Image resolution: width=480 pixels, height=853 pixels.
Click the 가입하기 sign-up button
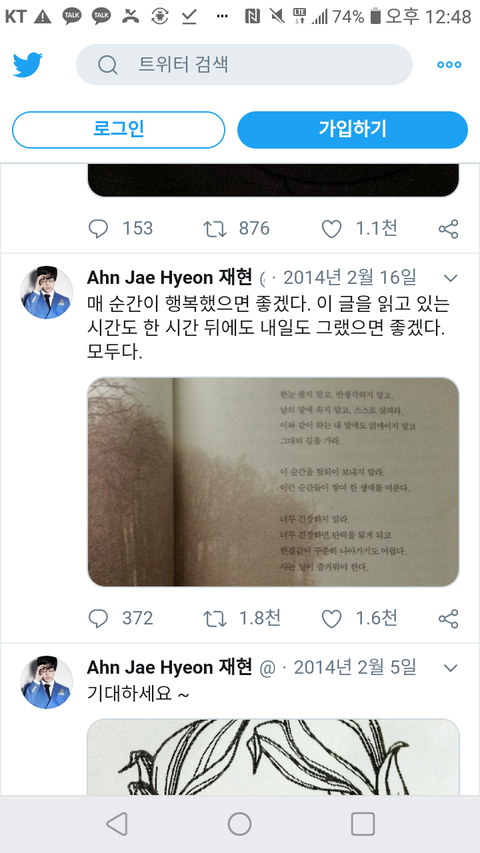353,130
